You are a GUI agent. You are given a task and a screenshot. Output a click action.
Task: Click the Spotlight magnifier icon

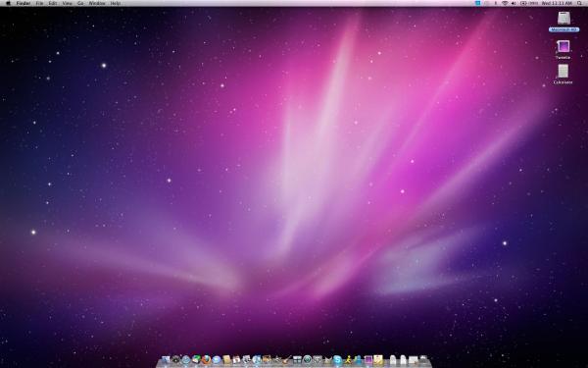(x=579, y=3)
